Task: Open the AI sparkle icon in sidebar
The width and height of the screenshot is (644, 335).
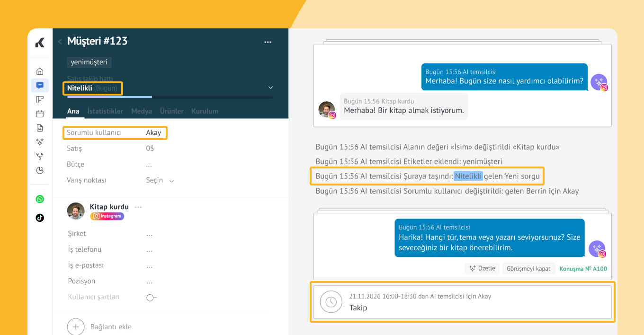Action: coord(40,142)
